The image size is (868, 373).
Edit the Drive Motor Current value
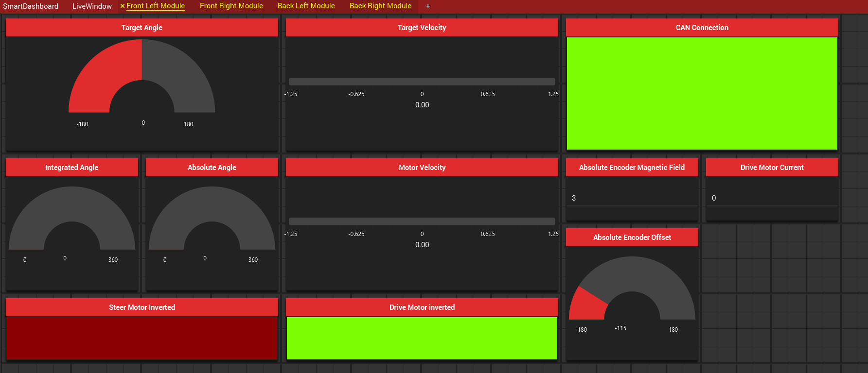pos(772,198)
